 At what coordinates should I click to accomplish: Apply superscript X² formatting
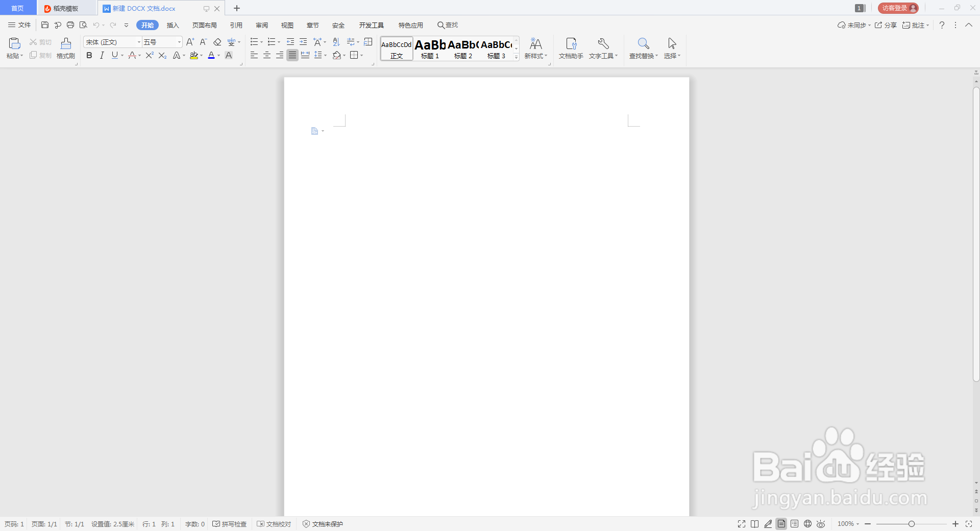pos(150,55)
